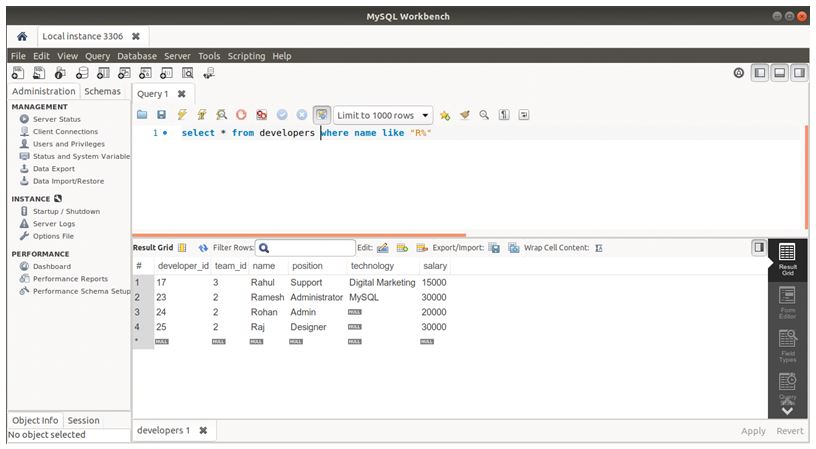Switch to the Form Editor view
The width and height of the screenshot is (816, 449).
(787, 303)
